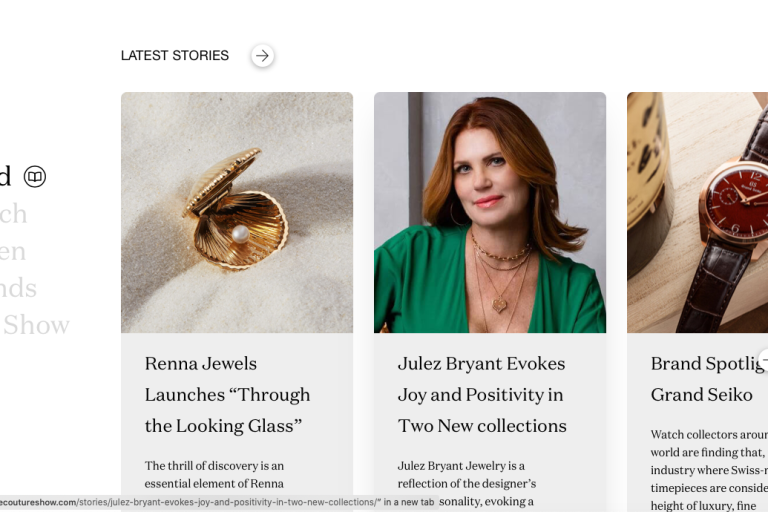The width and height of the screenshot is (768, 512).
Task: Open the red-dial watch photo
Action: coord(698,212)
